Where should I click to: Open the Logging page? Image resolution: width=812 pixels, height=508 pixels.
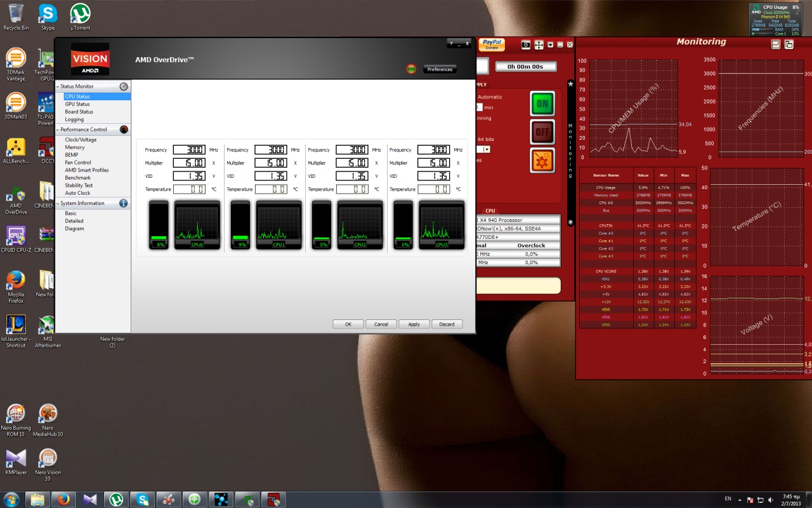pos(74,119)
